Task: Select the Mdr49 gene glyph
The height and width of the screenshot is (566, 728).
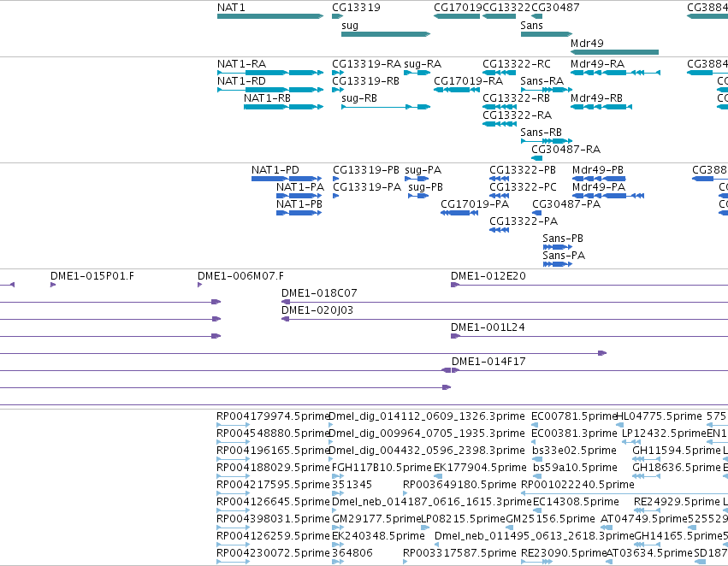Action: (615, 52)
